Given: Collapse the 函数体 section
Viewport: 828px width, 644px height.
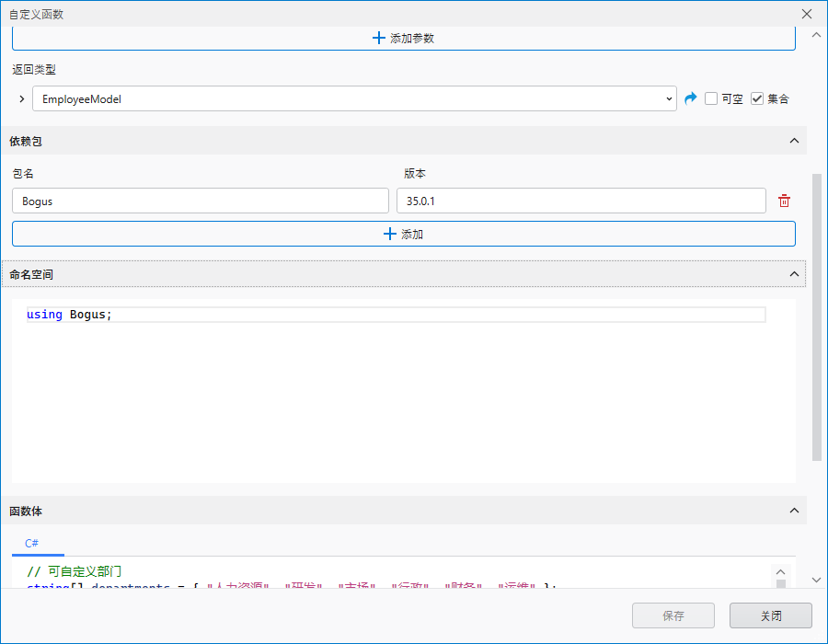Looking at the screenshot, I should click(794, 511).
